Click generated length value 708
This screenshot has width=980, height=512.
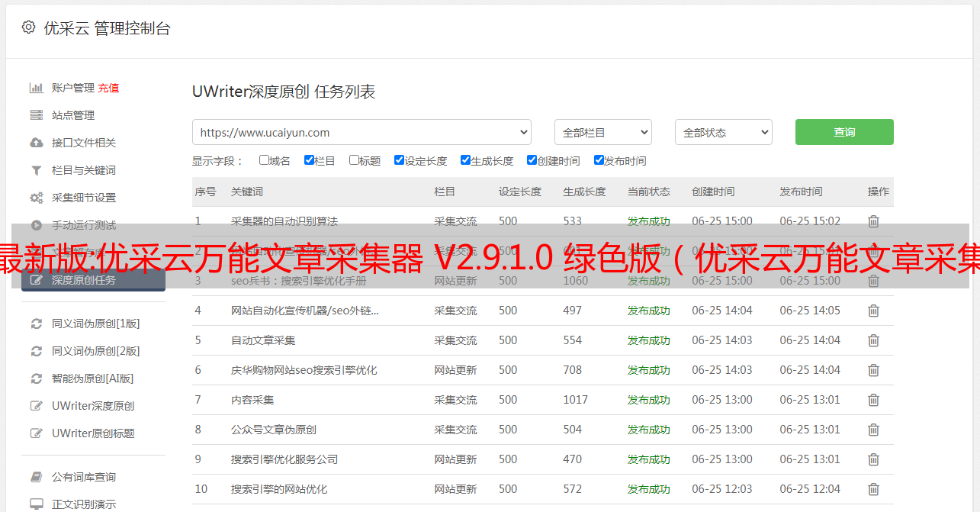(x=573, y=370)
